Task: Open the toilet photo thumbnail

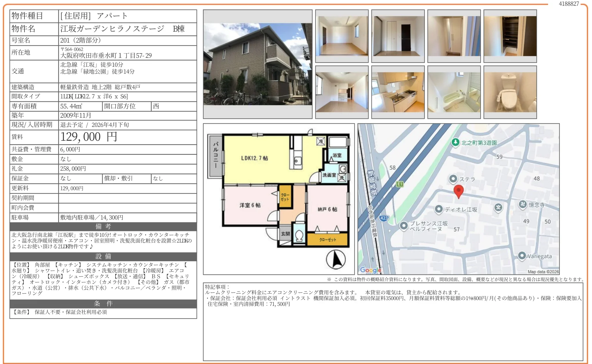Action: point(510,92)
